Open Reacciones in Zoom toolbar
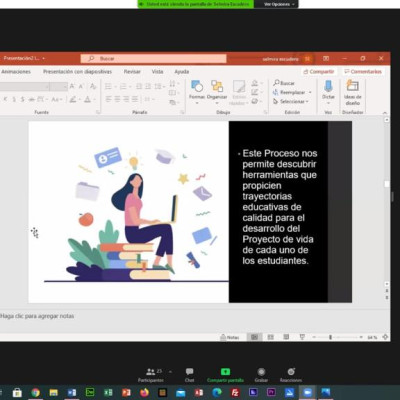The width and height of the screenshot is (400, 400). 291,375
